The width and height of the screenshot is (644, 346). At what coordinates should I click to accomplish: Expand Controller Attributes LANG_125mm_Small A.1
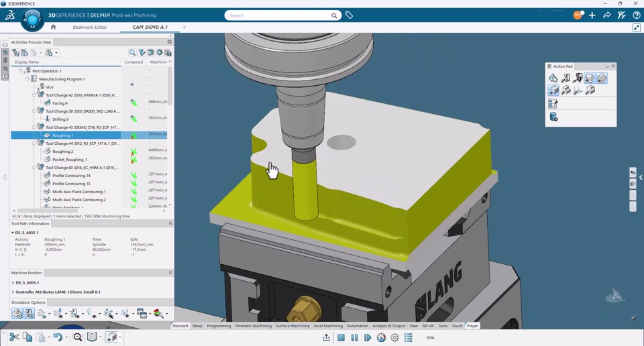[13, 292]
